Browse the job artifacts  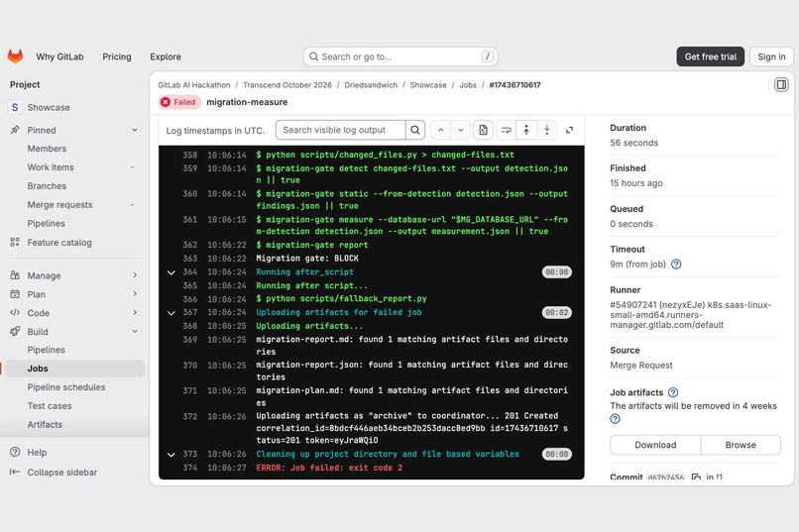pos(741,445)
